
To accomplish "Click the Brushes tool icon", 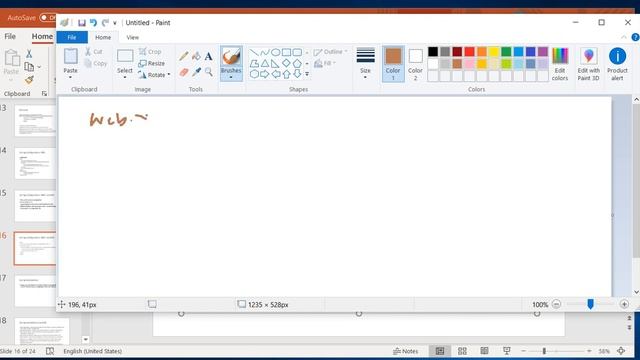I will point(231,56).
